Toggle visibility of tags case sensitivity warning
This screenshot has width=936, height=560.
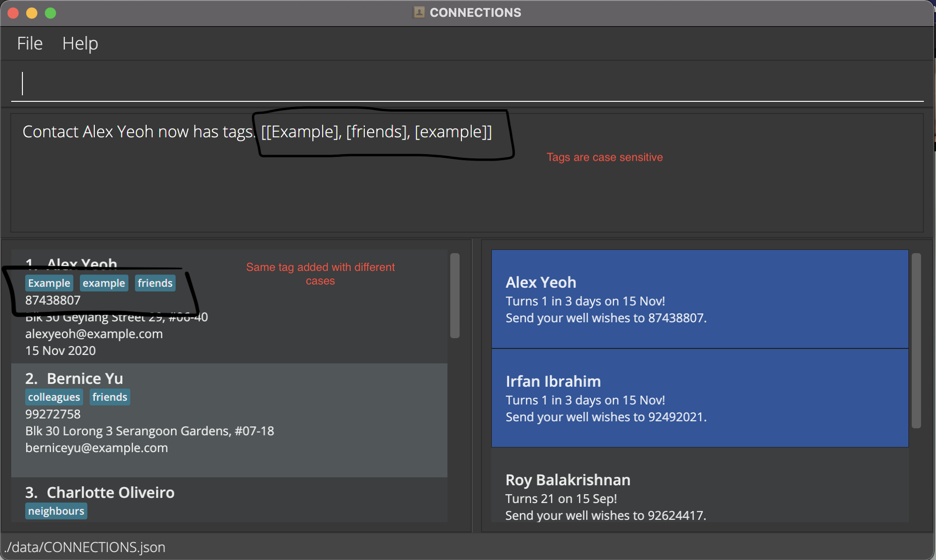603,156
